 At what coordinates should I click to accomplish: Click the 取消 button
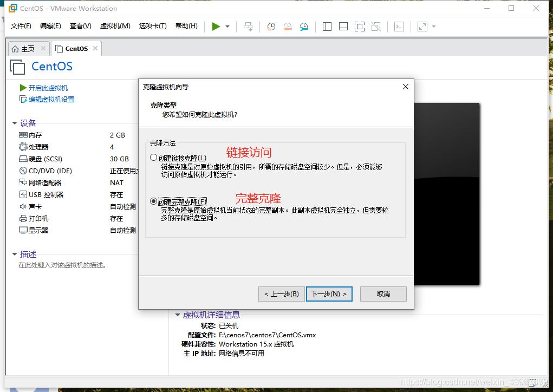(383, 293)
